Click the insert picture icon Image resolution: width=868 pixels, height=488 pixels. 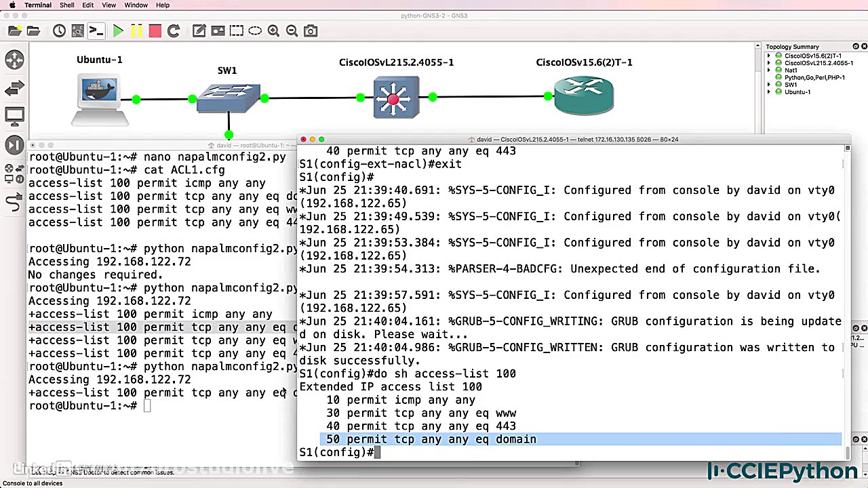(218, 30)
